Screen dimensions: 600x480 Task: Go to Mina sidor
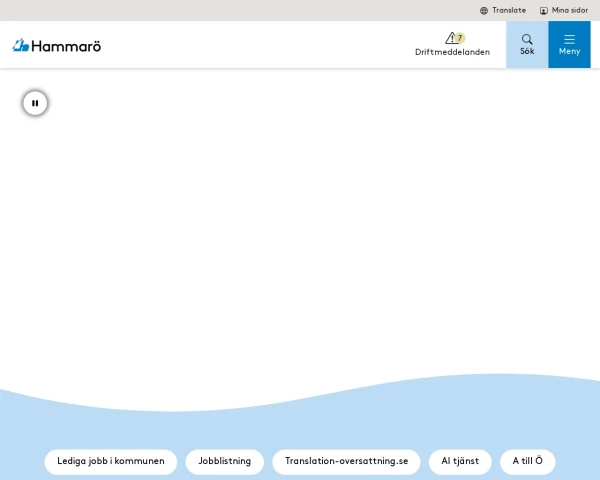pos(570,10)
